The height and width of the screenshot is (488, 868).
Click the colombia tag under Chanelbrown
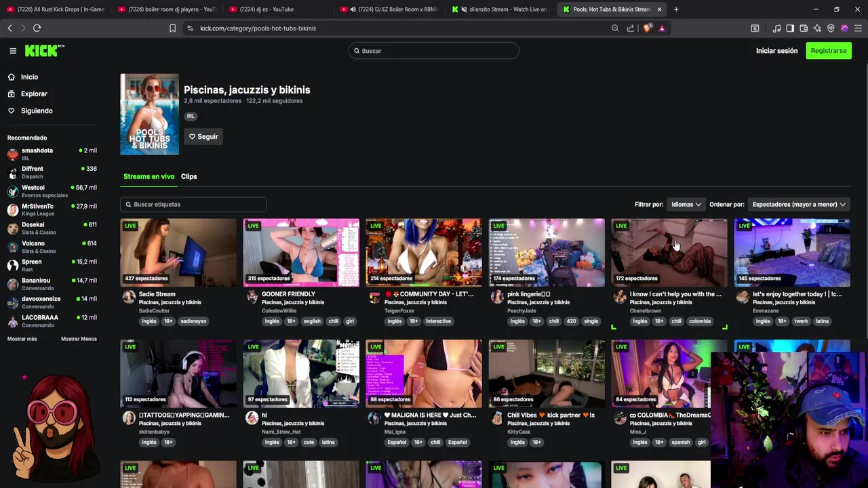(700, 321)
